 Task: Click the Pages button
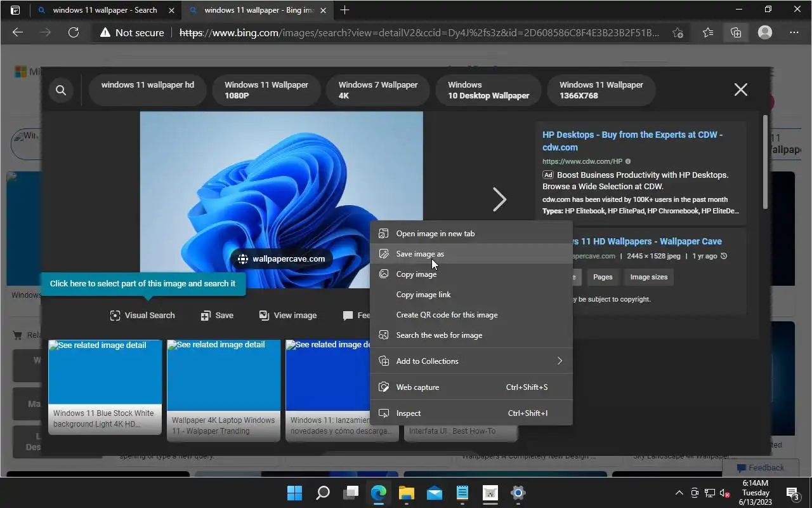click(x=603, y=277)
